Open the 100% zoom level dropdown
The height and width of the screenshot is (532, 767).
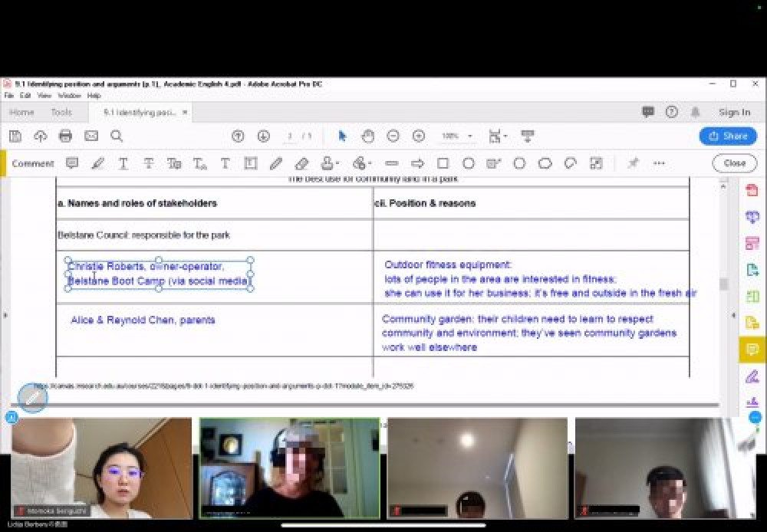point(457,136)
